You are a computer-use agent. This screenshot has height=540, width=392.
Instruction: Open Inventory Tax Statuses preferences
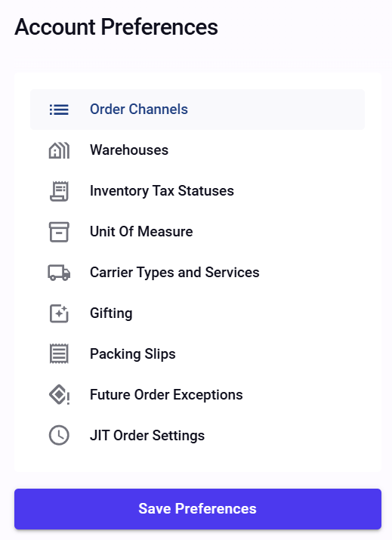point(197,191)
